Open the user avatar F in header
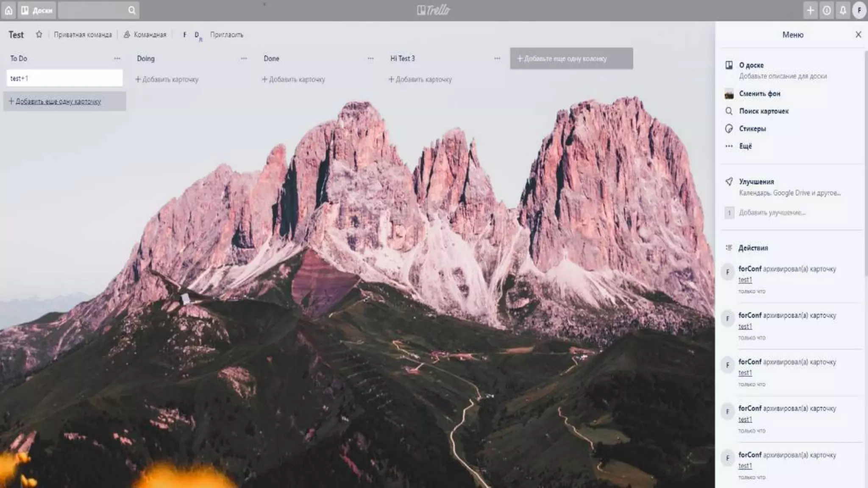 [859, 10]
